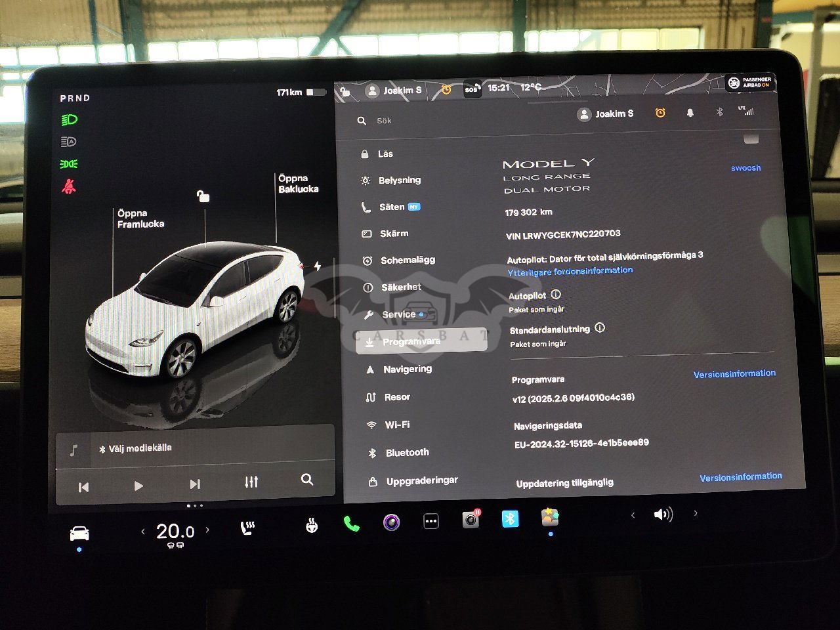Toggle the car lock icon above vehicle
Screen dimensions: 840x630
203,196
